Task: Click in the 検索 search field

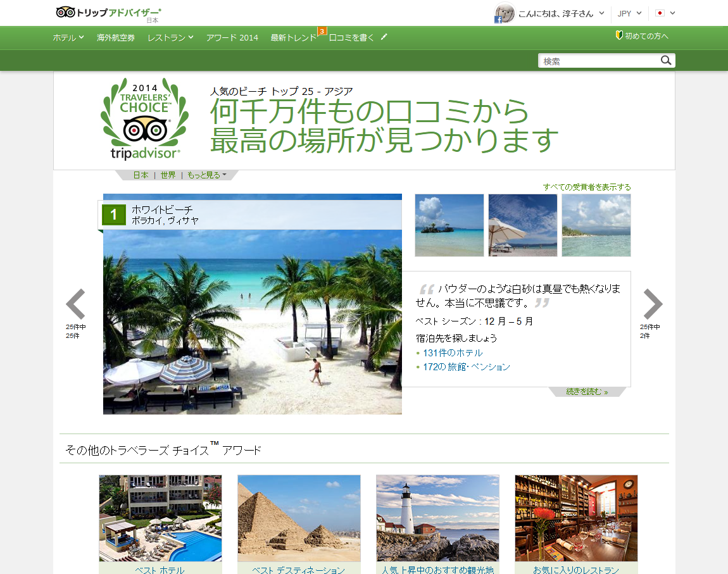Action: tap(598, 61)
